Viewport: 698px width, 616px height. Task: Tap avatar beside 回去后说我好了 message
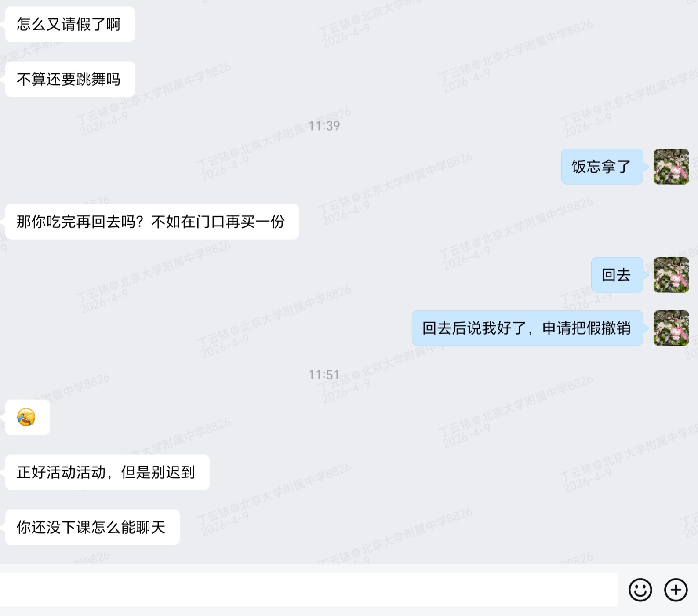click(x=671, y=328)
